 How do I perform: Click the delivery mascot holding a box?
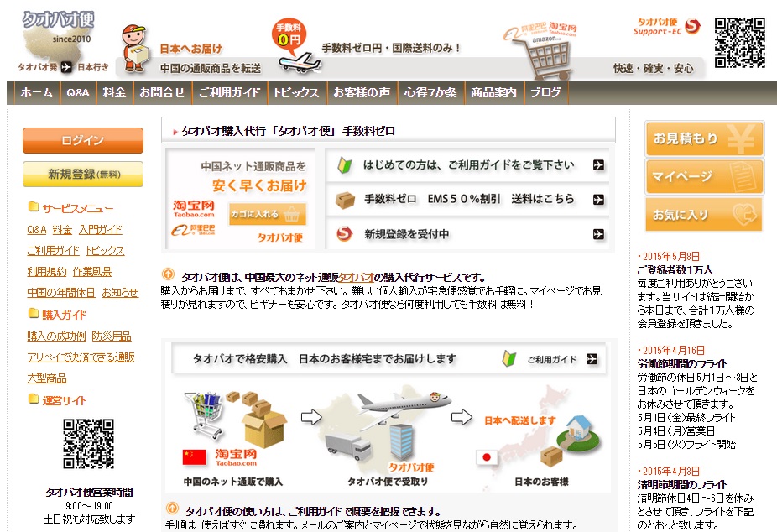tap(135, 50)
